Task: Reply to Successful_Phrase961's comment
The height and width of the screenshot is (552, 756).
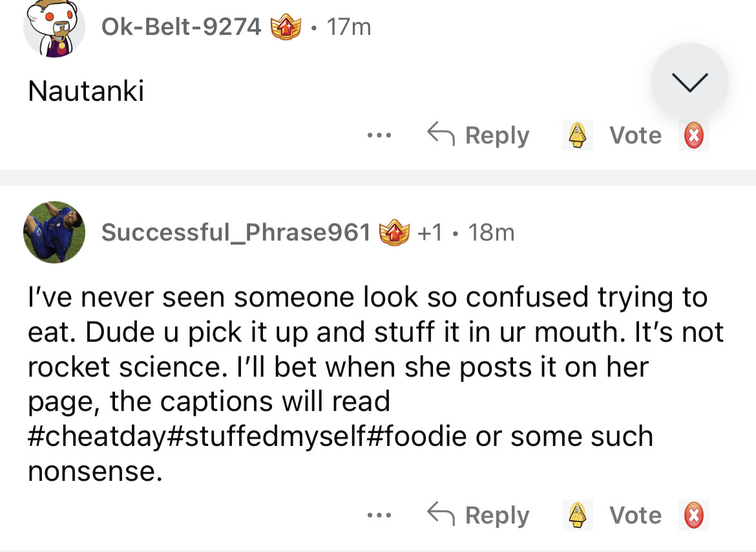Action: tap(479, 515)
